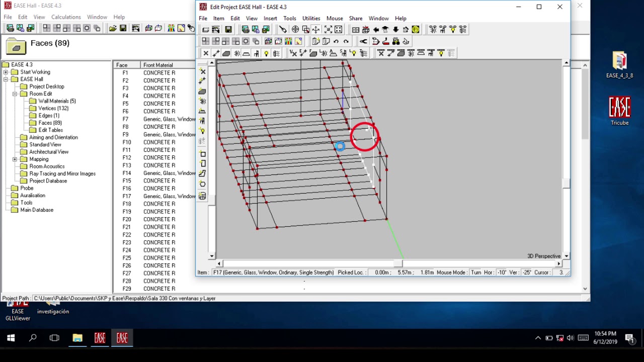Viewport: 644px width, 362px height.
Task: Open the Share menu in Edit Project window
Action: (x=356, y=19)
